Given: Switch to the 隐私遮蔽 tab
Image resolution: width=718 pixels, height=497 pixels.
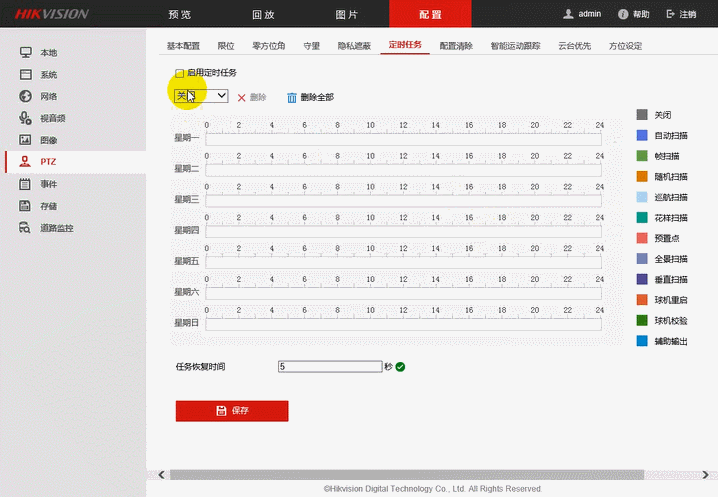Looking at the screenshot, I should pos(354,46).
